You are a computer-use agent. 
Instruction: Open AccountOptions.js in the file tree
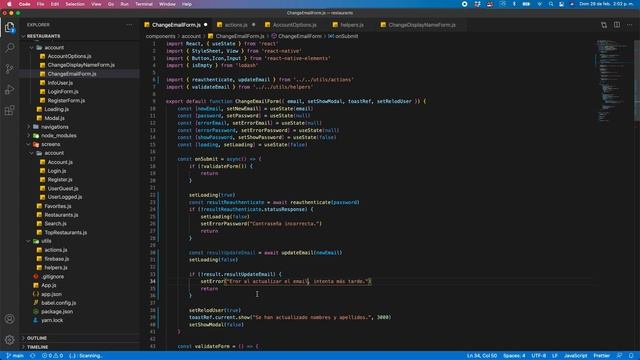69,56
